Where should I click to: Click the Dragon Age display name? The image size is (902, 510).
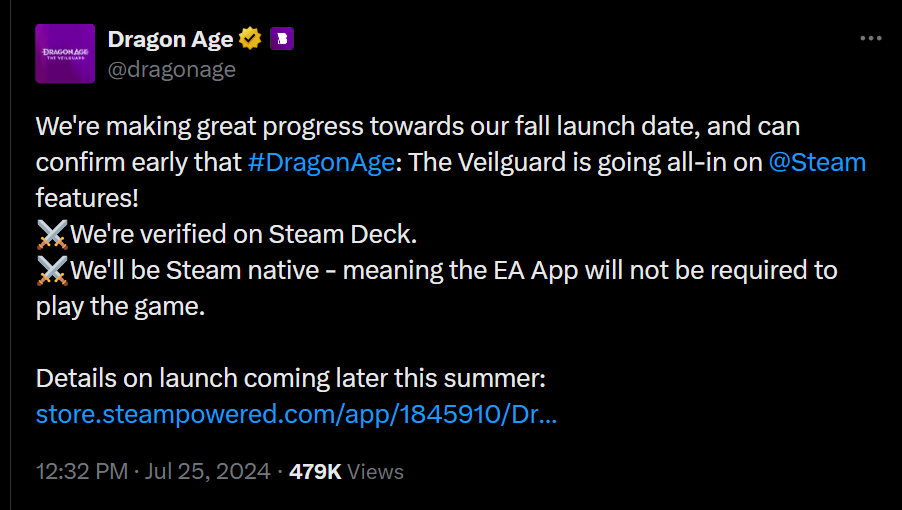coord(170,39)
